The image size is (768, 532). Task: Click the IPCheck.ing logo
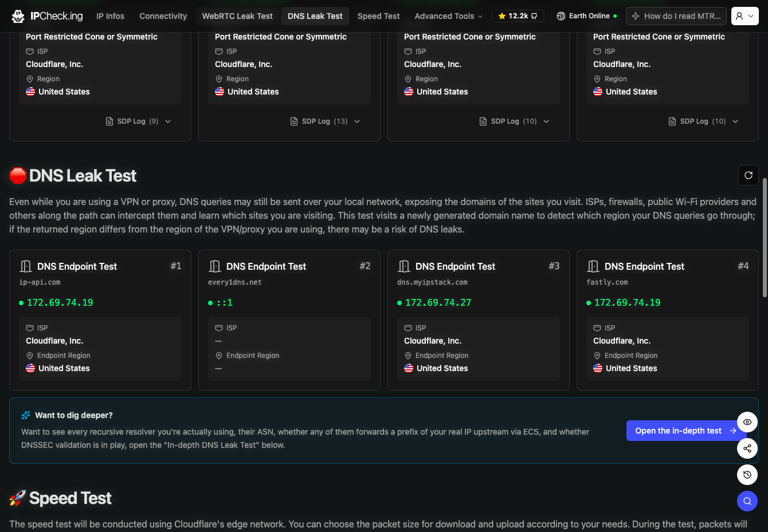pos(47,16)
